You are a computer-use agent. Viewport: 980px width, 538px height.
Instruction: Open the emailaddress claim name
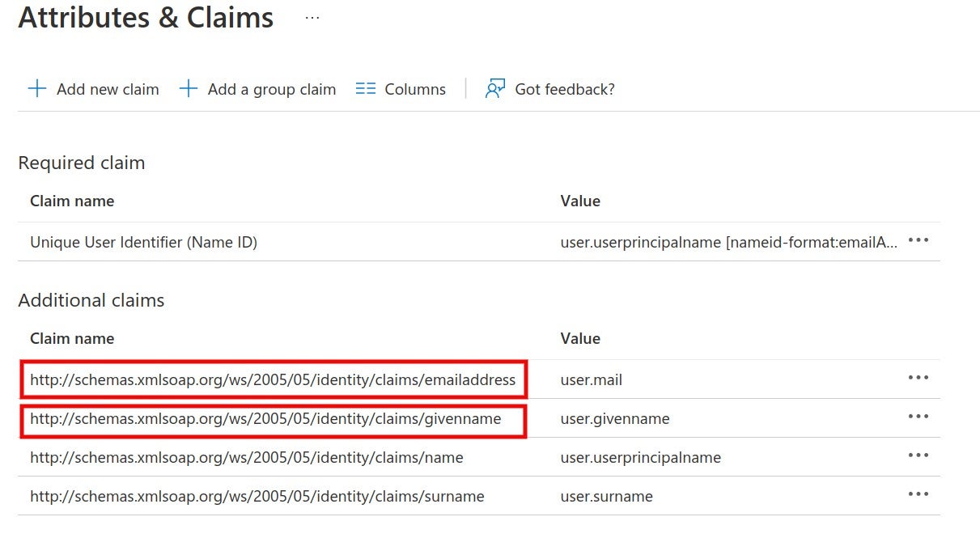273,379
